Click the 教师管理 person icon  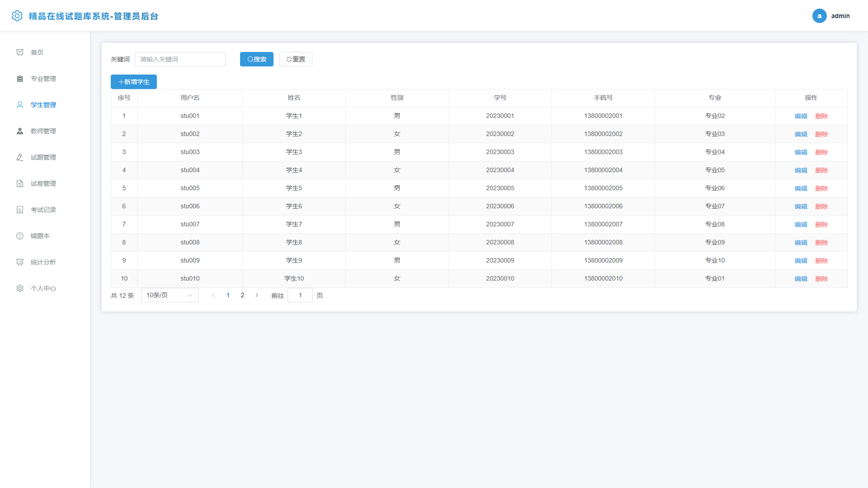point(20,131)
